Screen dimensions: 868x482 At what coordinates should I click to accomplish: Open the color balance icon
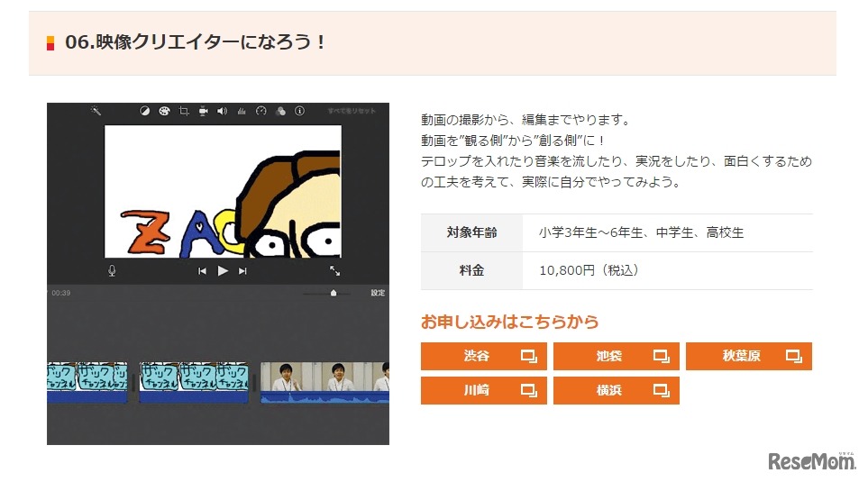(144, 111)
